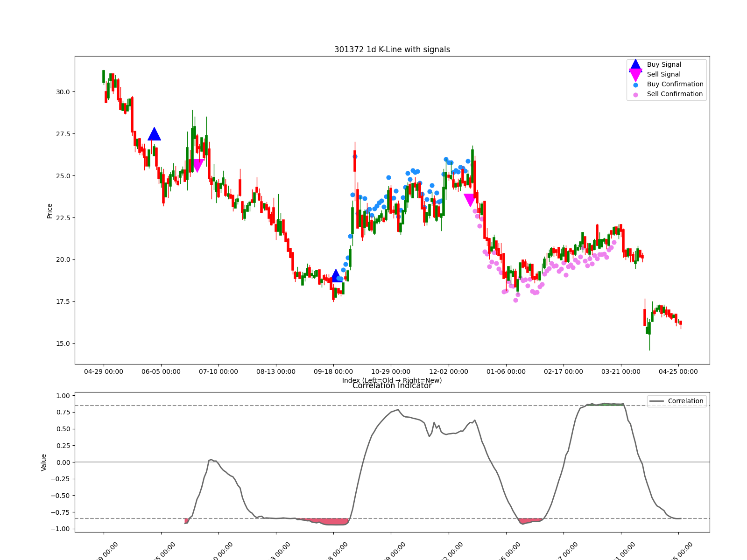Click the 'Correlation' legend label
The height and width of the screenshot is (560, 747).
point(685,401)
